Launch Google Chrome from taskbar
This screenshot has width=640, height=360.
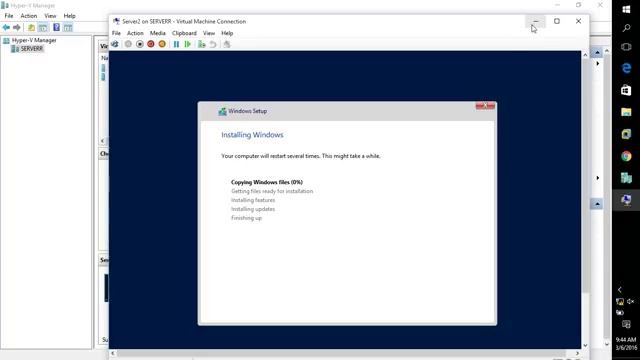(x=626, y=156)
